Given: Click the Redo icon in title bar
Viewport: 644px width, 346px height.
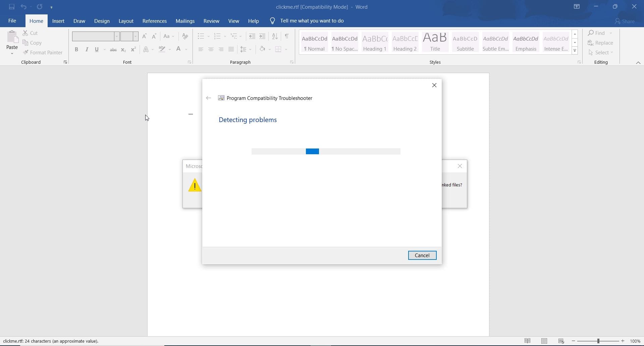Looking at the screenshot, I should pos(40,7).
